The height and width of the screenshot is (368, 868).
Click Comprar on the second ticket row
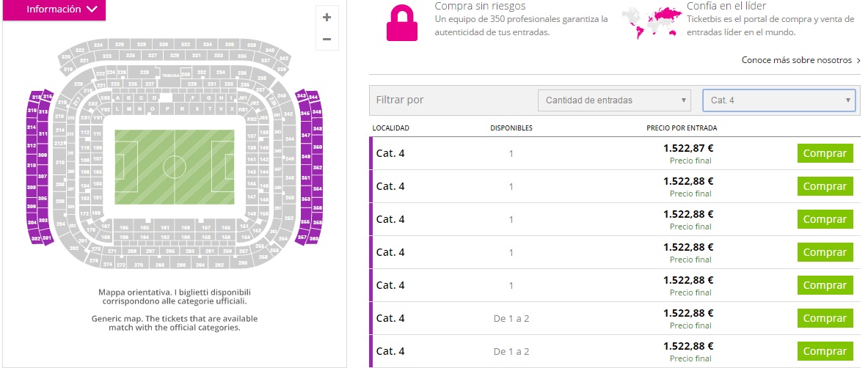pos(825,186)
